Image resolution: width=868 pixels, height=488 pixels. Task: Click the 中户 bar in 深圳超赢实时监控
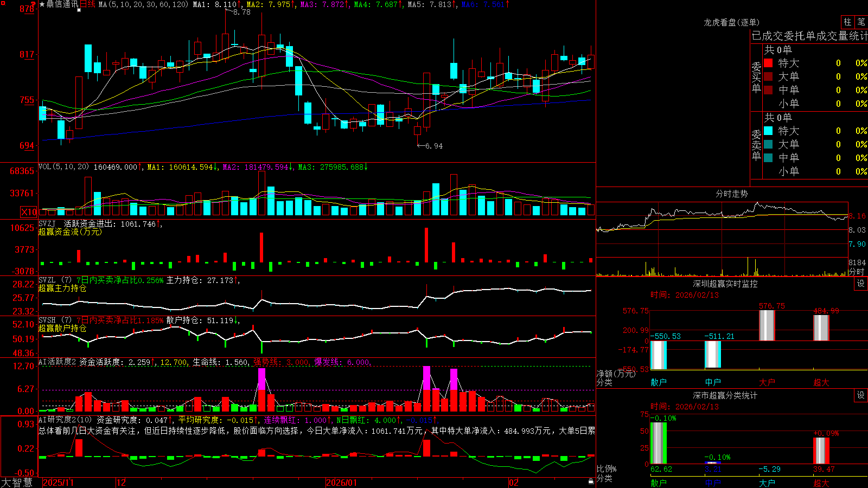712,355
